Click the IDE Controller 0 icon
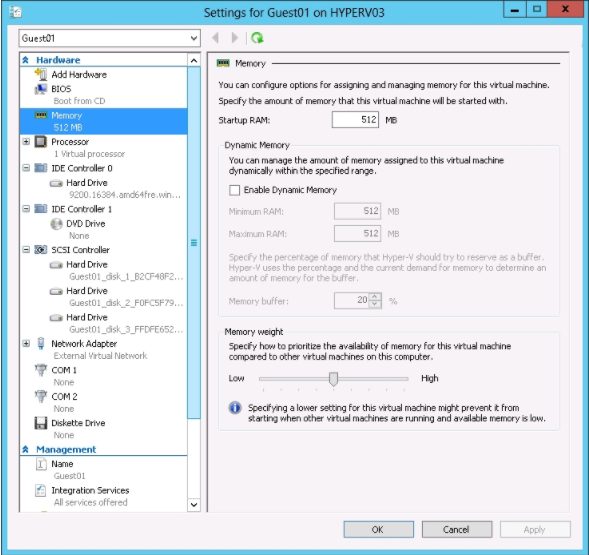589x555 pixels. point(41,168)
